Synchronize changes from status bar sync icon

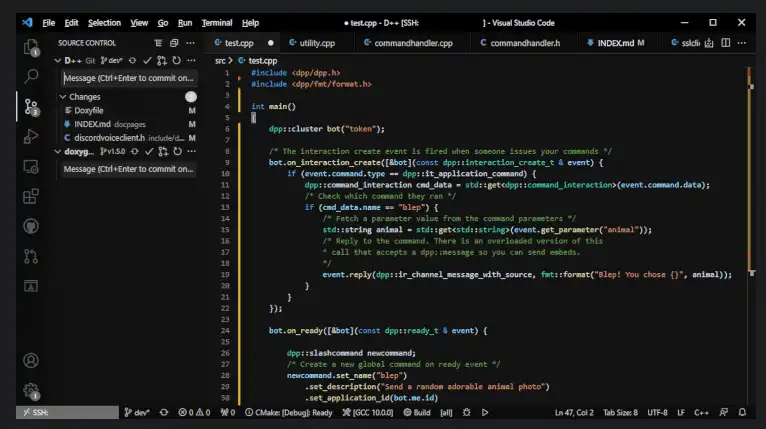coord(164,412)
